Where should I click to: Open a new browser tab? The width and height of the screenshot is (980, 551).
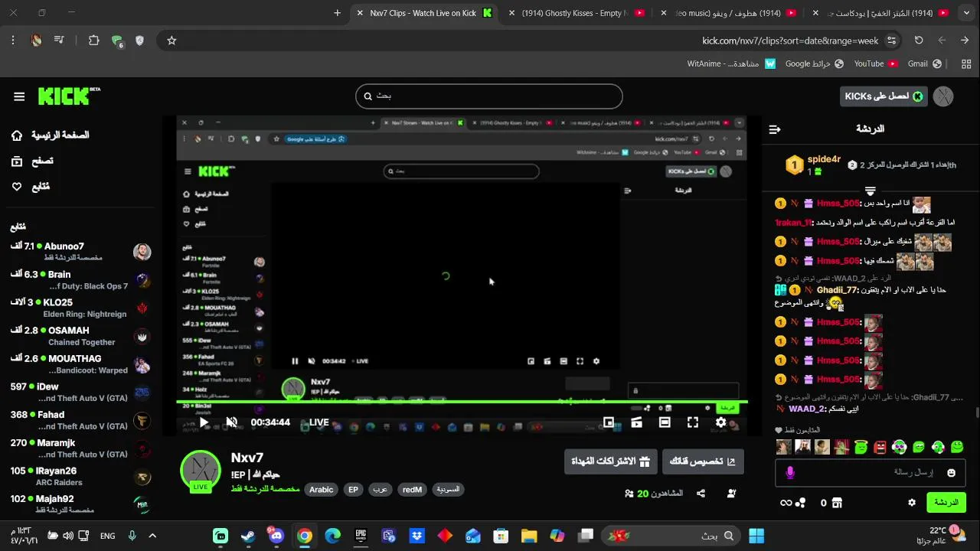tap(337, 13)
